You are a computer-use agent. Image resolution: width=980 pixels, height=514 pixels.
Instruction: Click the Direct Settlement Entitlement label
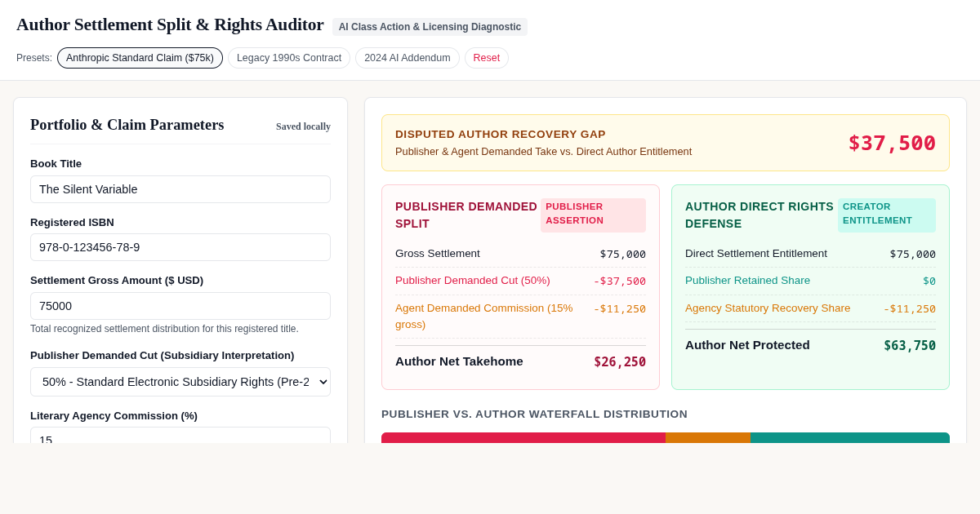pyautogui.click(x=756, y=254)
